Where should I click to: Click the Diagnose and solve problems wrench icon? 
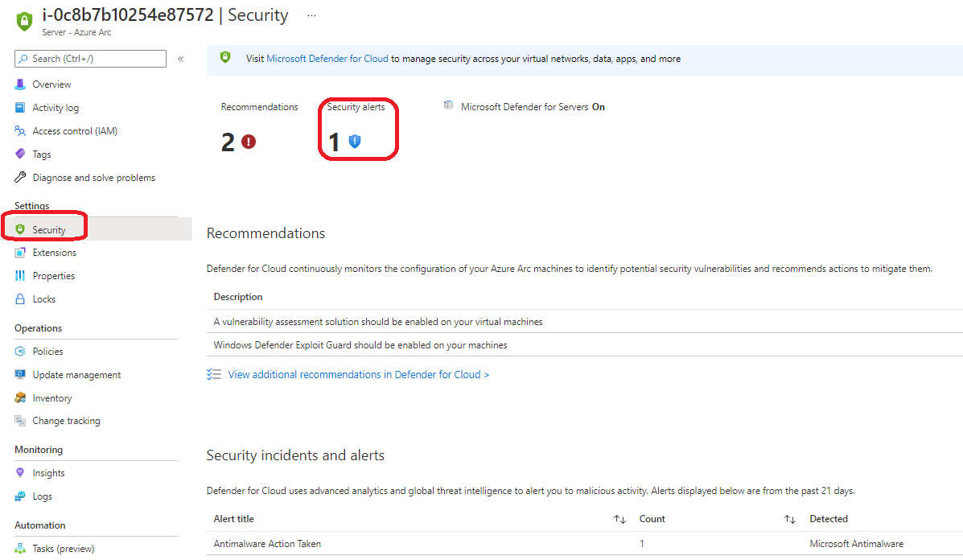20,178
